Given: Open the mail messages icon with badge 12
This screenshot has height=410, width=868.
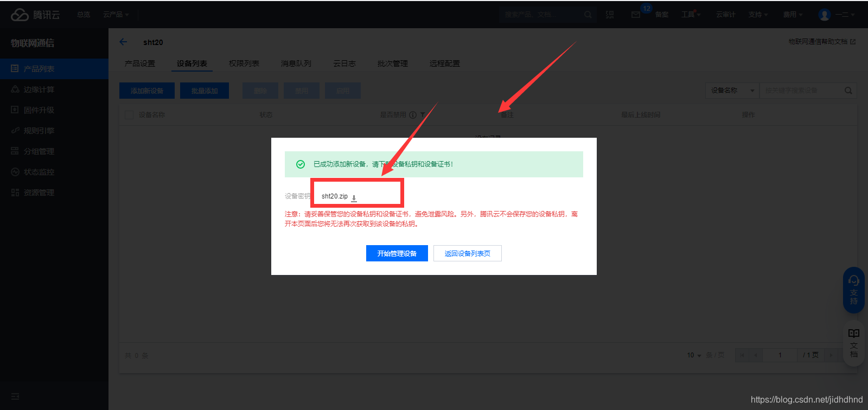Looking at the screenshot, I should pyautogui.click(x=636, y=15).
